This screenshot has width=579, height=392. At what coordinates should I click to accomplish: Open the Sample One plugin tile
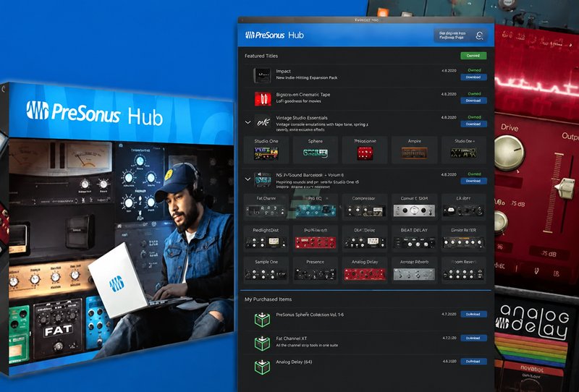coord(266,270)
